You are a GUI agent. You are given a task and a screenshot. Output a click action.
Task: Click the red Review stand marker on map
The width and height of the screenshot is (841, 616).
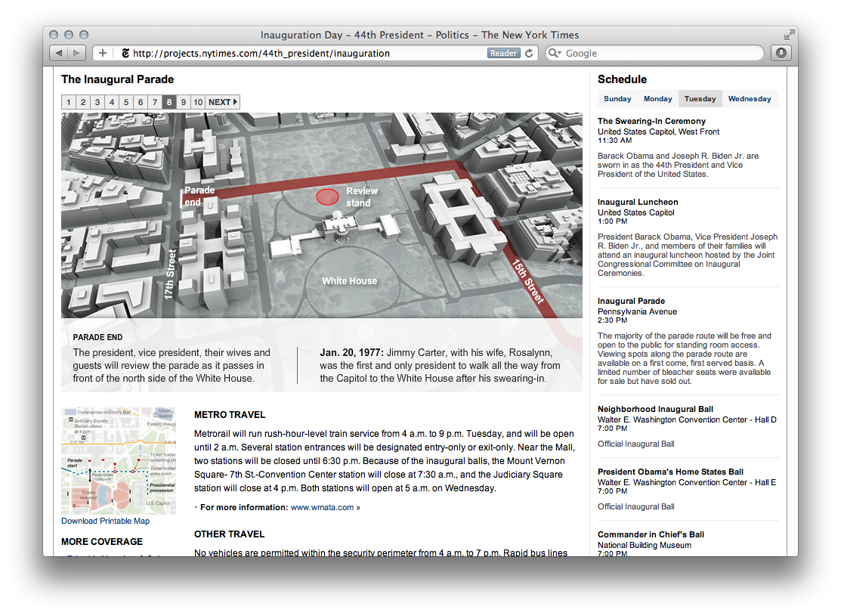(x=327, y=197)
